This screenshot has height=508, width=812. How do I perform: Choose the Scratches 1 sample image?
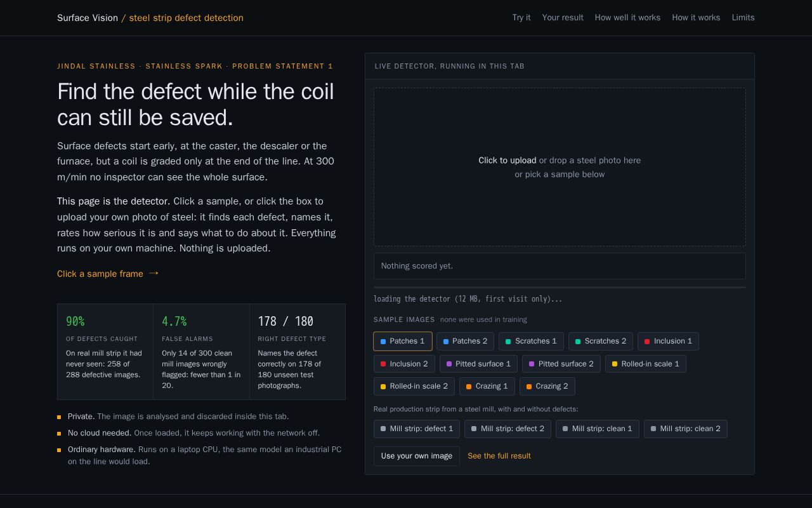(x=531, y=341)
